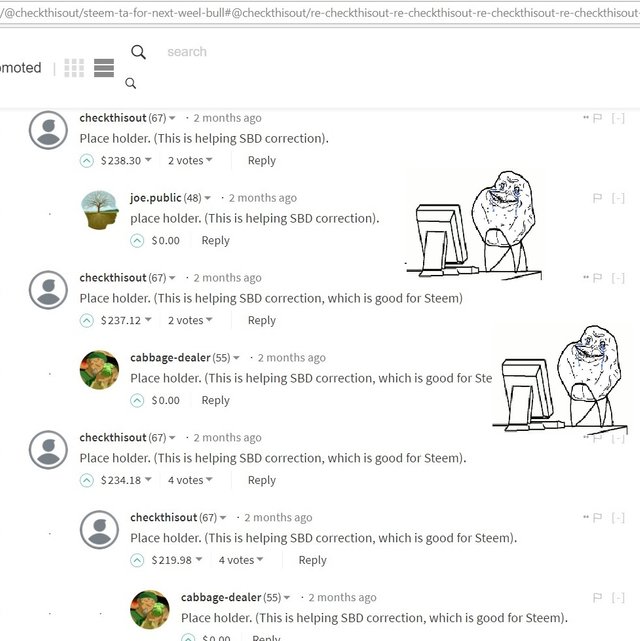Screen dimensions: 640x641
Task: Switch to the list layout view icon
Action: [x=104, y=68]
